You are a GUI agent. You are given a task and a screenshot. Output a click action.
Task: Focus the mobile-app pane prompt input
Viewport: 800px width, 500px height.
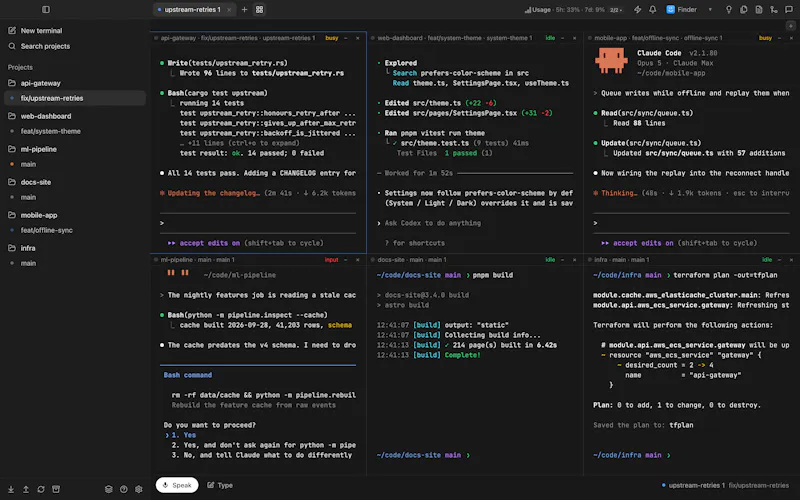coord(691,223)
